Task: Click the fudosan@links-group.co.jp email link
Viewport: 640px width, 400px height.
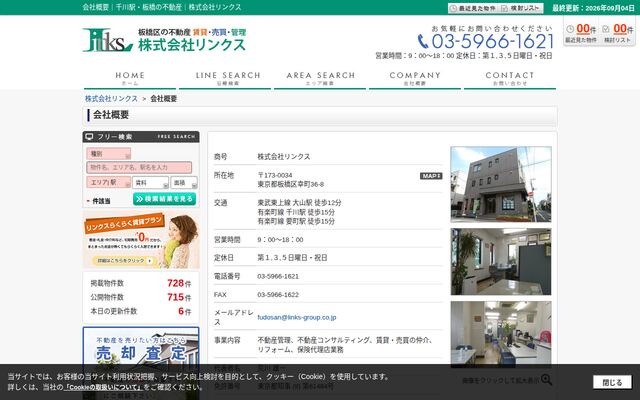Action: (297, 317)
